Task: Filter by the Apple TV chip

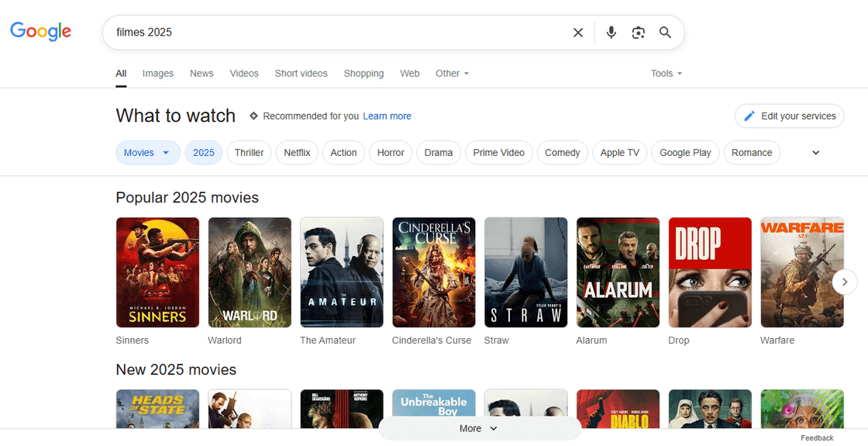Action: 620,152
